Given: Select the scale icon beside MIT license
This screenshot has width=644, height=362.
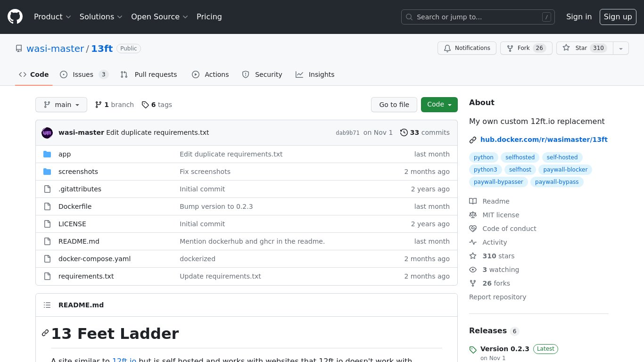Looking at the screenshot, I should click(473, 215).
